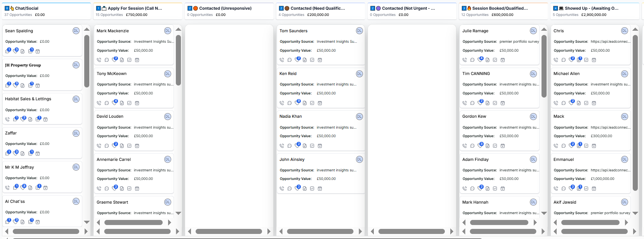View tags icon on David Louden card
The width and height of the screenshot is (644, 239).
(x=114, y=145)
